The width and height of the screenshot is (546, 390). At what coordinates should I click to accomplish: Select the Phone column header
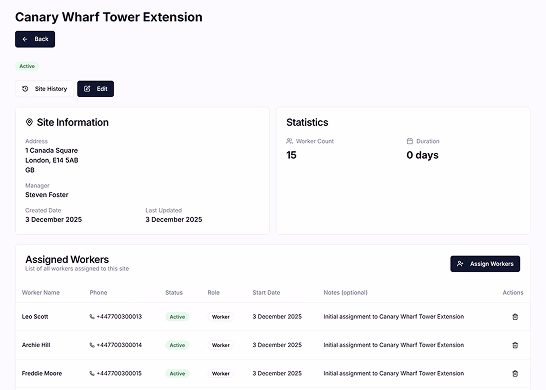click(99, 292)
